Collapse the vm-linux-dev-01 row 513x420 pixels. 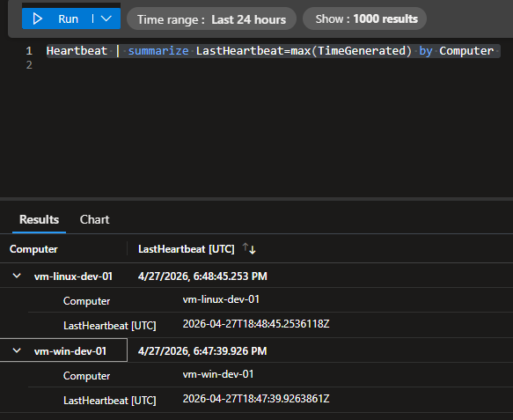pos(17,276)
